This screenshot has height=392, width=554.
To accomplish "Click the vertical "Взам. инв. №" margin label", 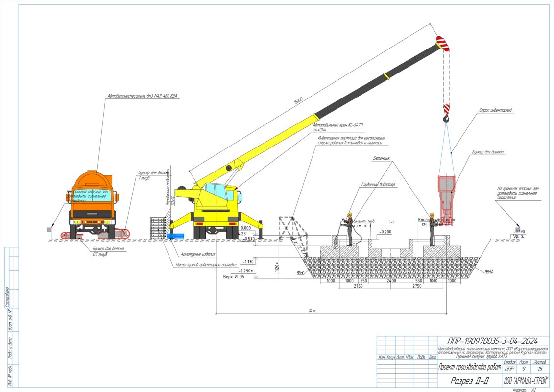I will [x=10, y=320].
